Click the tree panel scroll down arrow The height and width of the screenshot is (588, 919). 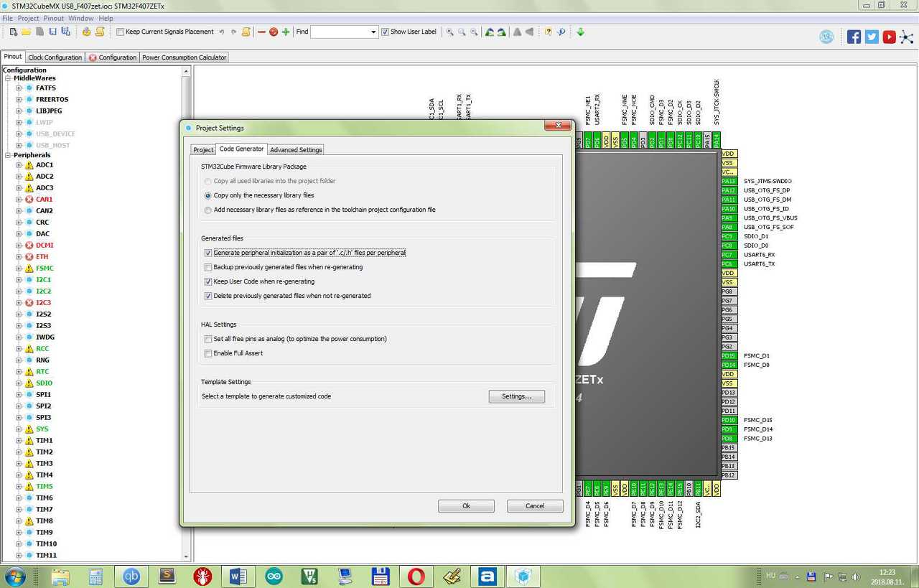186,556
